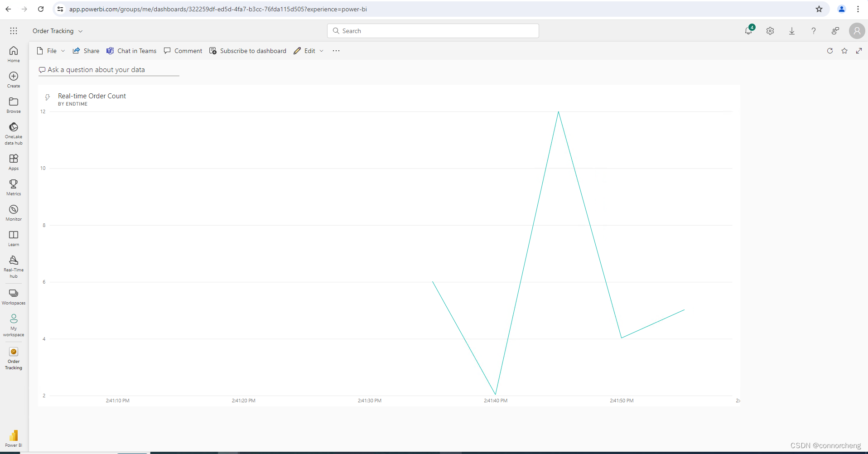Click the Power BI logo
Image resolution: width=868 pixels, height=454 pixels.
(x=14, y=438)
